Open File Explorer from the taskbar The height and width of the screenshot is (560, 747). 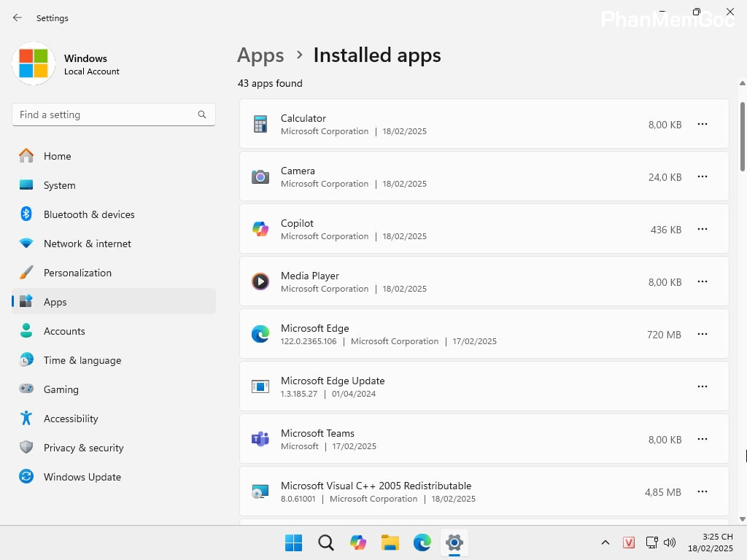390,542
